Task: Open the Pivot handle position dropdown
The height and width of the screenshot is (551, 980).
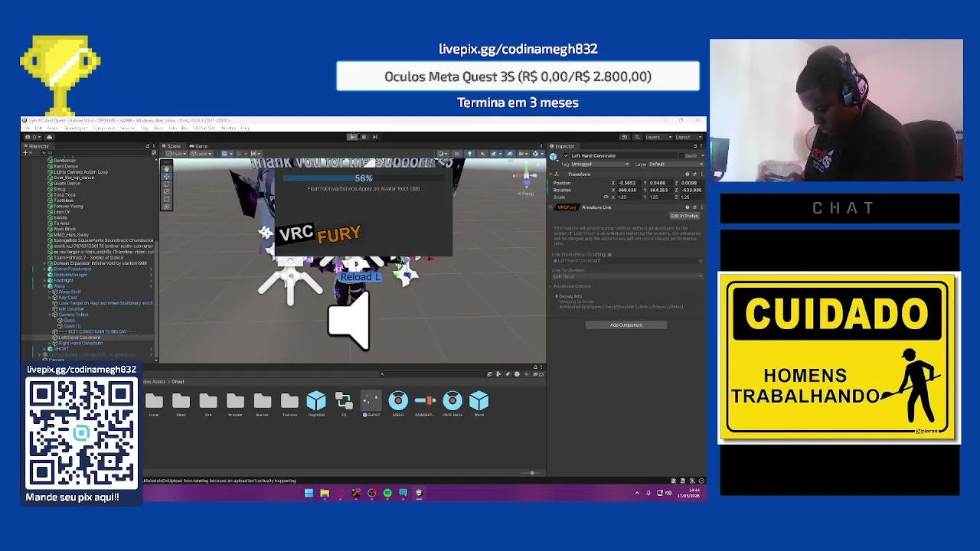Action: 176,154
